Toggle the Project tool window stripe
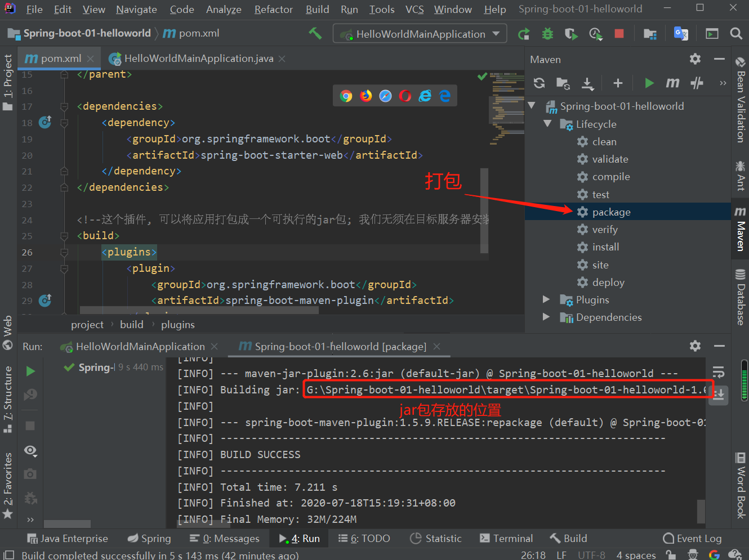The image size is (749, 560). click(x=8, y=82)
